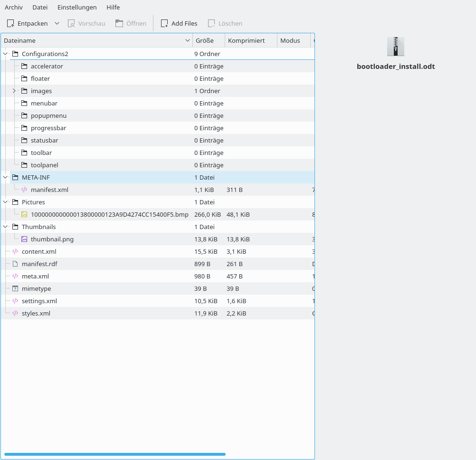
Task: Select the manifest.rdf entry
Action: click(39, 264)
